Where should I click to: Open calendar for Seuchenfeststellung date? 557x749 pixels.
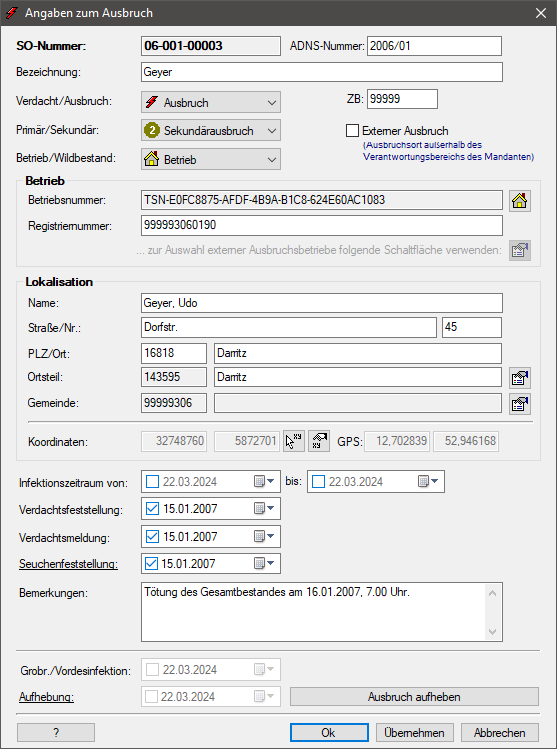click(264, 564)
